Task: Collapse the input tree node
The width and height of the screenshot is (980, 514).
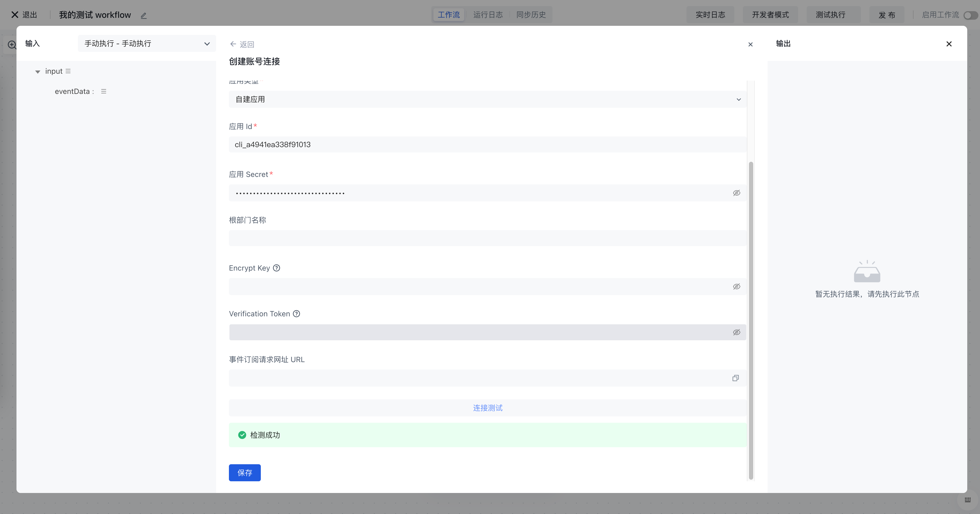Action: pyautogui.click(x=38, y=72)
